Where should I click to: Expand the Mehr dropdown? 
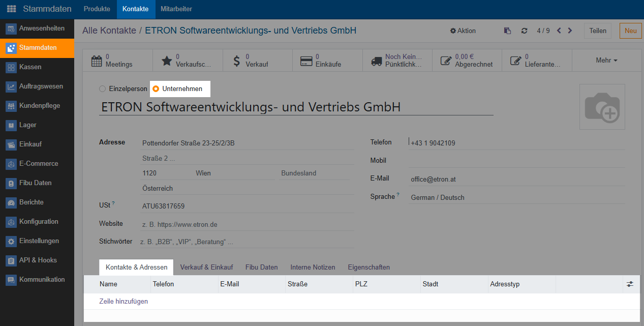point(606,61)
